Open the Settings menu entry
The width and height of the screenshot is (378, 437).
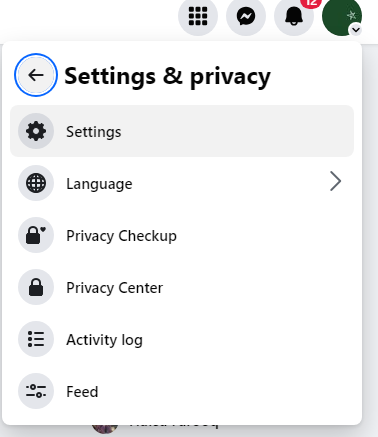pyautogui.click(x=182, y=131)
